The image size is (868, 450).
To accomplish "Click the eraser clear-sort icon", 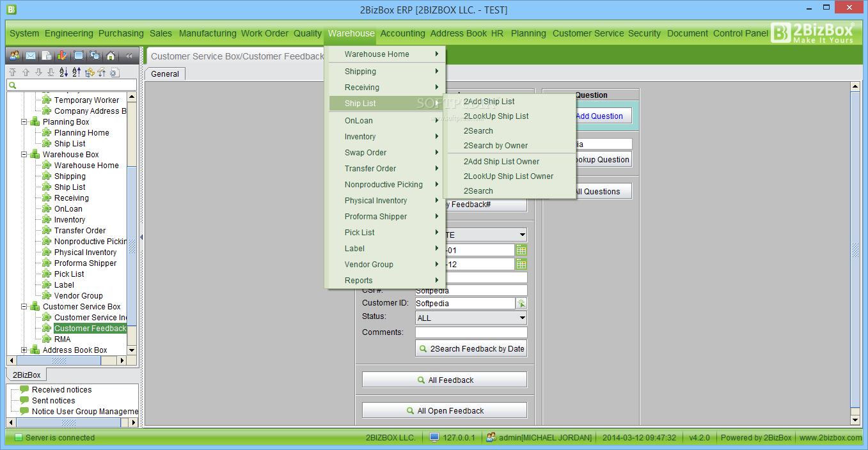I will [x=102, y=72].
